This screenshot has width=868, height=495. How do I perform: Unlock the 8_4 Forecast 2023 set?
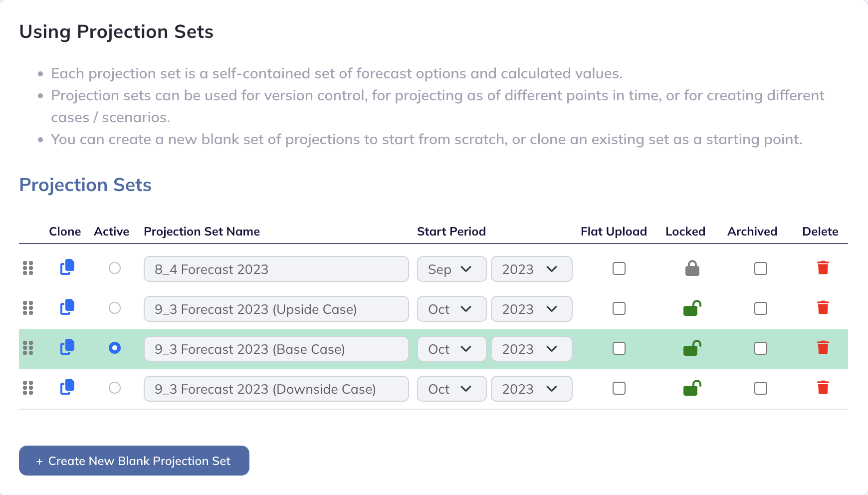click(692, 268)
